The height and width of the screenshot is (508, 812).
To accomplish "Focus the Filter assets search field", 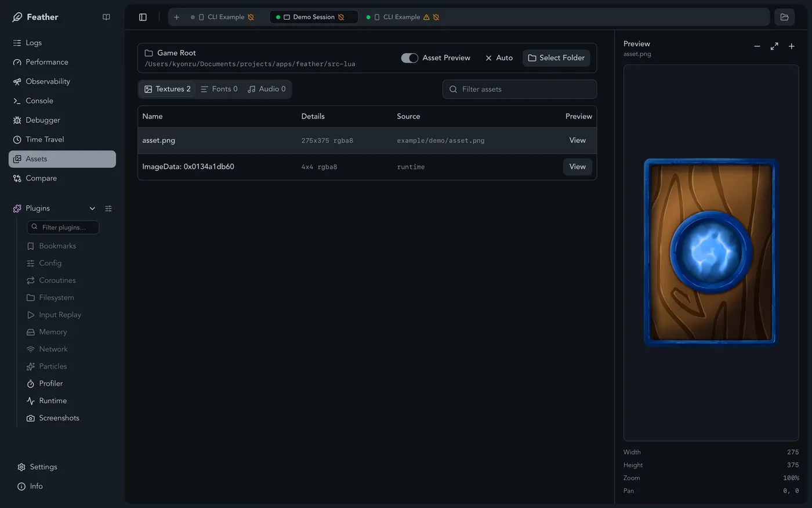I will [x=520, y=89].
